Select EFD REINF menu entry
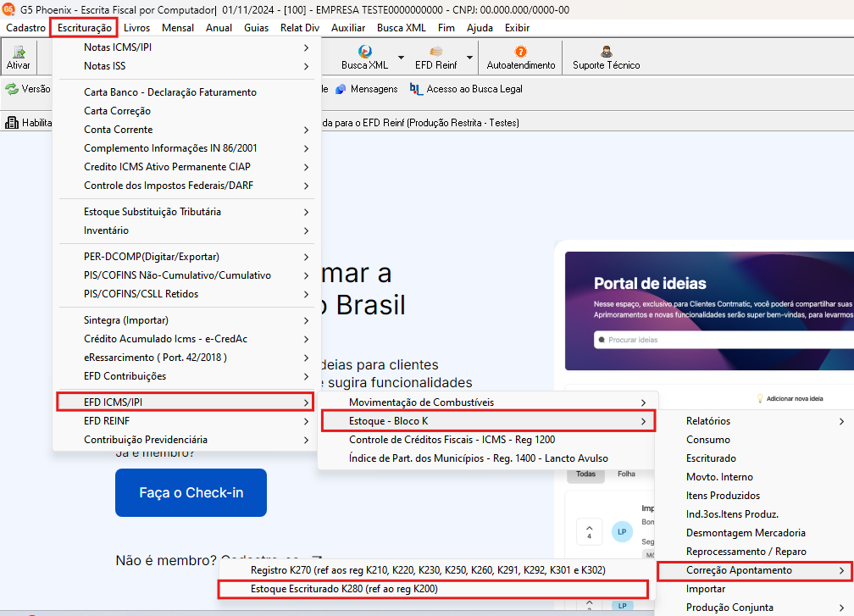This screenshot has width=854, height=616. (x=186, y=421)
